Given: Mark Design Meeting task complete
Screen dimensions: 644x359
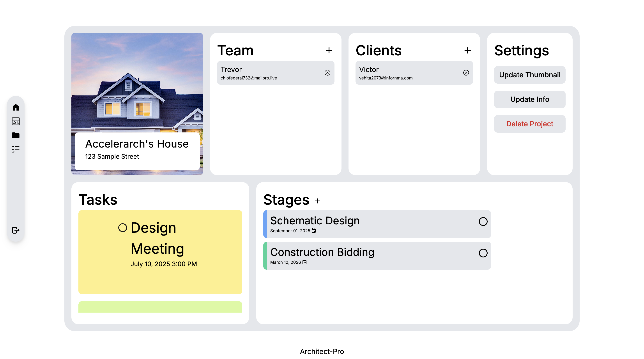Looking at the screenshot, I should [122, 228].
